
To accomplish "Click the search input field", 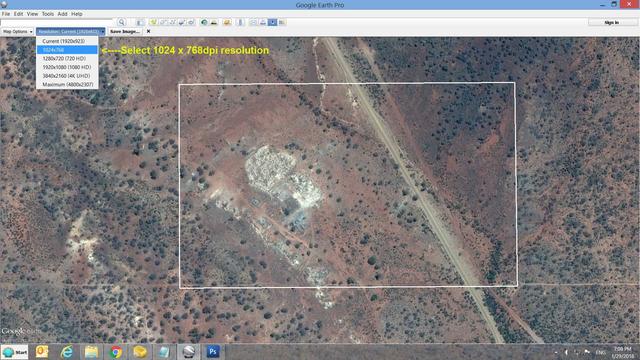I will (57, 22).
